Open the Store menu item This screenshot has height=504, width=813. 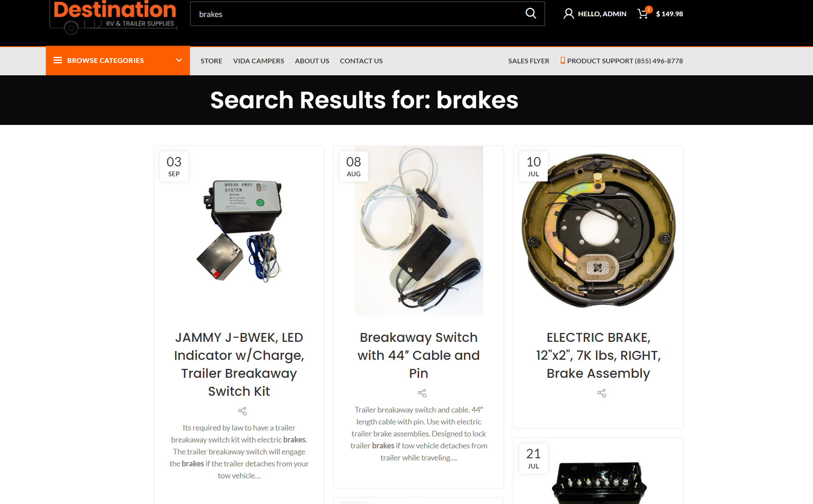pos(211,61)
